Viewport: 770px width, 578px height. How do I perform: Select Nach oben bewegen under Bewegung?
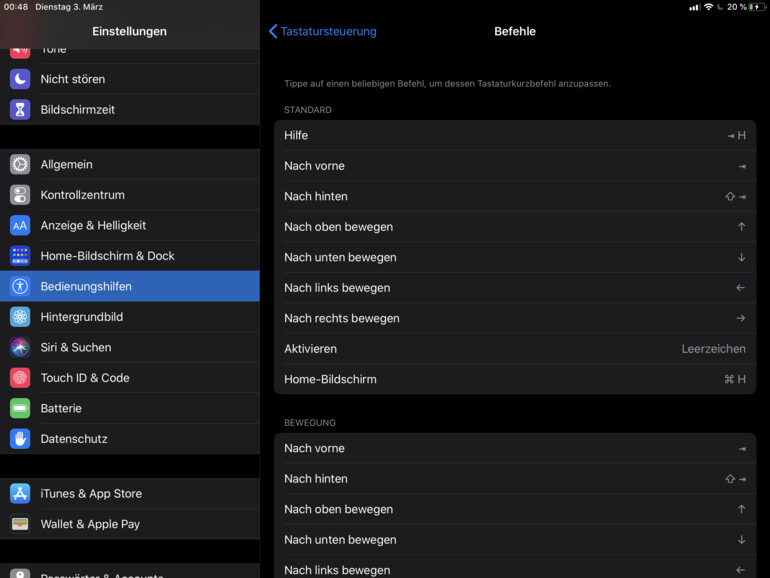514,509
